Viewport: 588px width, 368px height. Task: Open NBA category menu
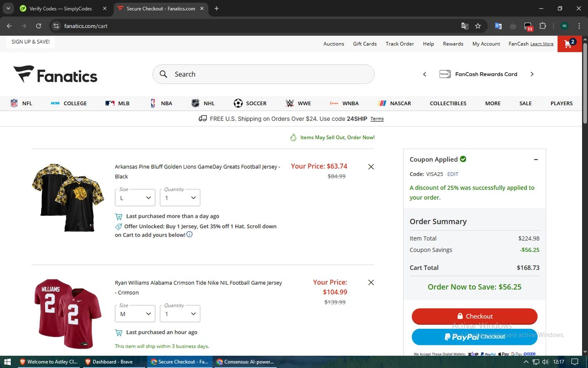pos(161,103)
